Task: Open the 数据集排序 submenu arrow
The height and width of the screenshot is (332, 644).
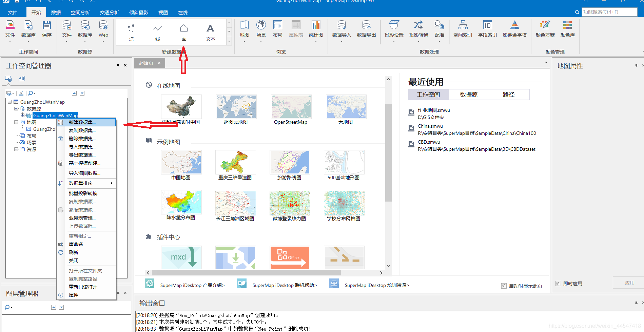Action: click(x=111, y=183)
